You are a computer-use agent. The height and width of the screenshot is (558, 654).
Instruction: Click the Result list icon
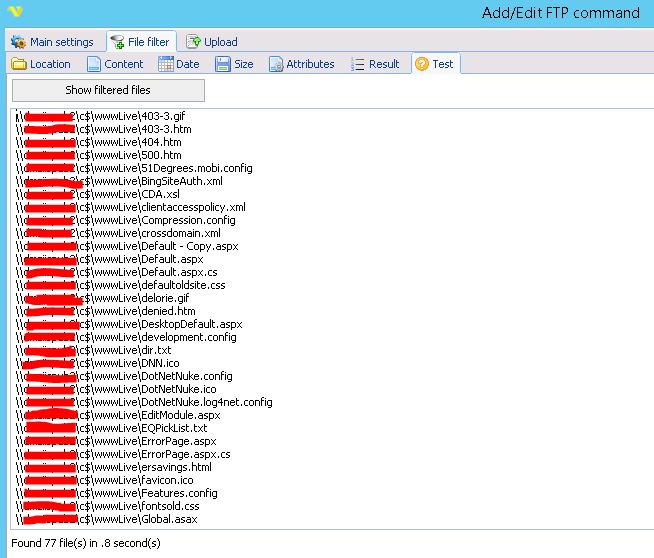click(x=358, y=64)
